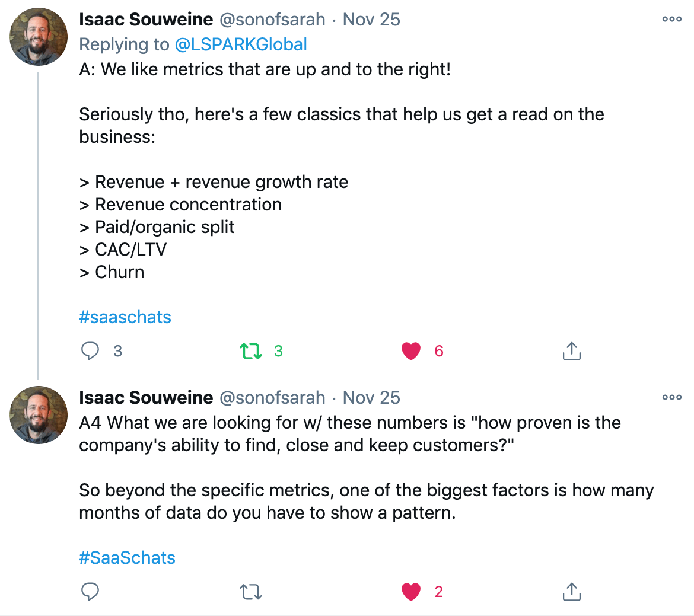Click the @sonofsarah handle on first tweet
The height and width of the screenshot is (616, 694).
(x=272, y=20)
